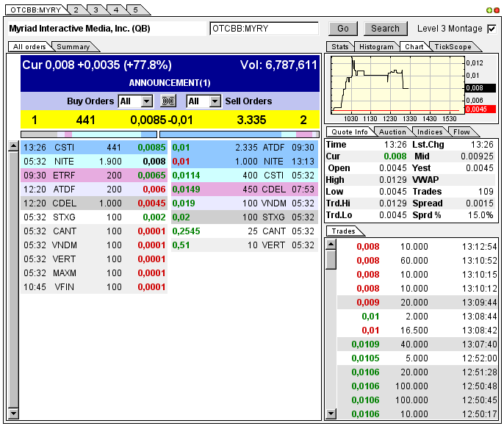Open the Indices tab
The width and height of the screenshot is (504, 426).
(x=430, y=131)
